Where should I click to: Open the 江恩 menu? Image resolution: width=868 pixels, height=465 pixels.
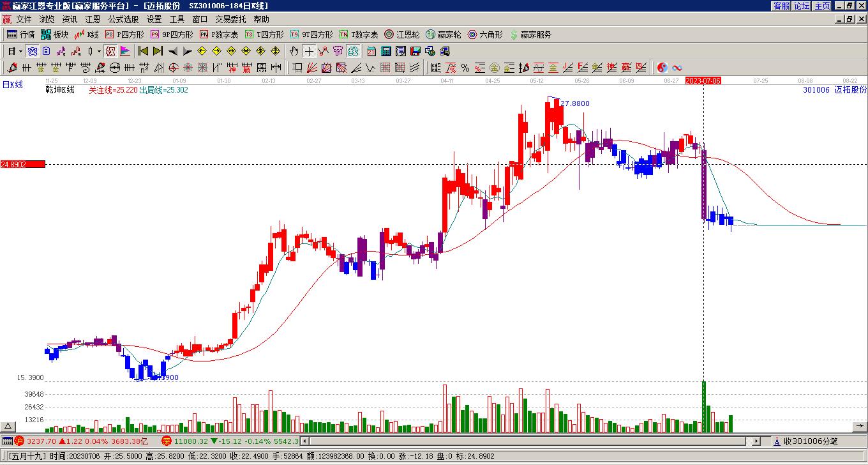(x=93, y=19)
